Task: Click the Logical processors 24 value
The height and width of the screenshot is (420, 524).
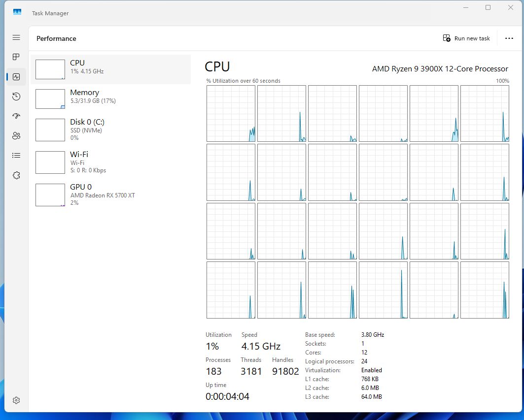Action: [364, 361]
